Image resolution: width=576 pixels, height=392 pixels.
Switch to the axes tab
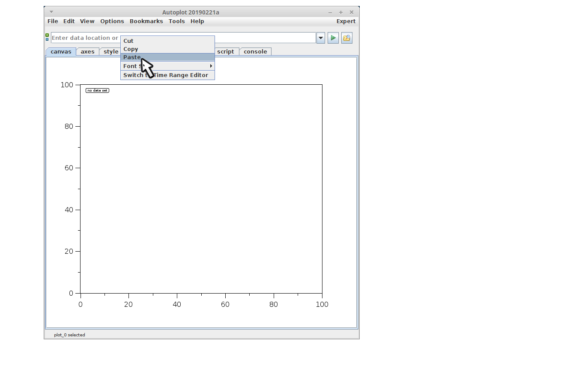click(87, 52)
